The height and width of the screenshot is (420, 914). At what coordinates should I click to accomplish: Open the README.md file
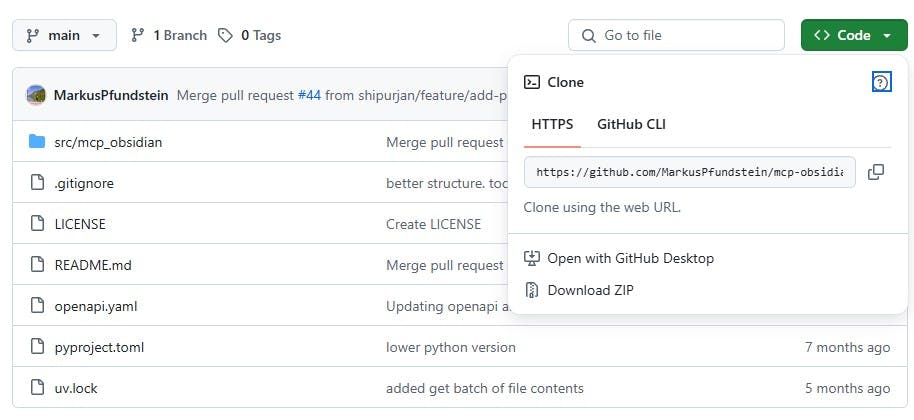93,265
